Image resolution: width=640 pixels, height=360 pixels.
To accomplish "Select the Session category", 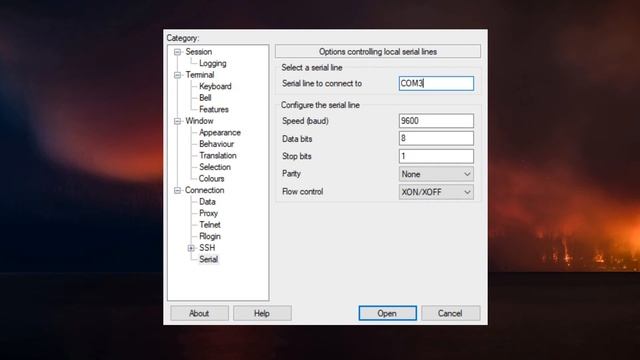I will pyautogui.click(x=198, y=52).
